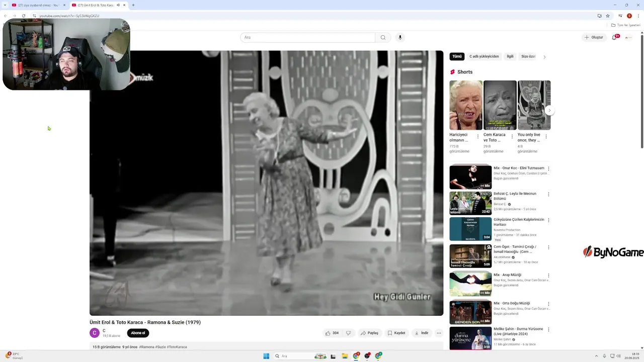Image resolution: width=644 pixels, height=362 pixels.
Task: Show hidden system tray icons chevron
Action: click(597, 356)
